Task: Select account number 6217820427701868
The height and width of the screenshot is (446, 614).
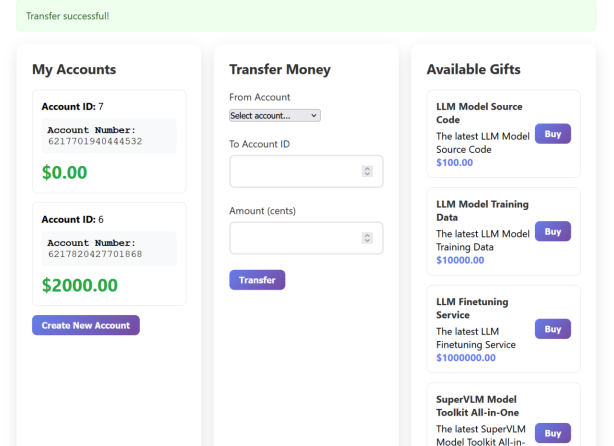Action: (95, 254)
